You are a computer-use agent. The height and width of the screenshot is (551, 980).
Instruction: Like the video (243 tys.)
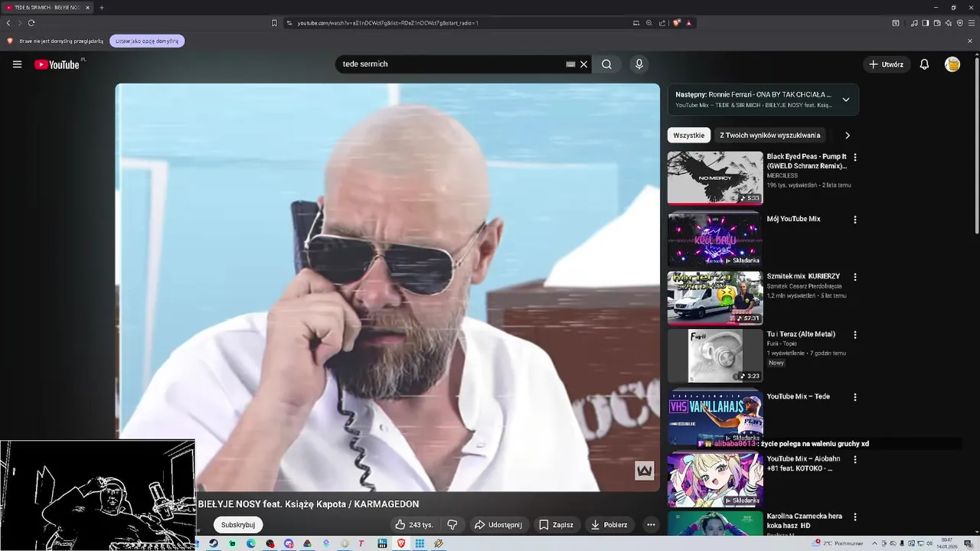click(414, 525)
